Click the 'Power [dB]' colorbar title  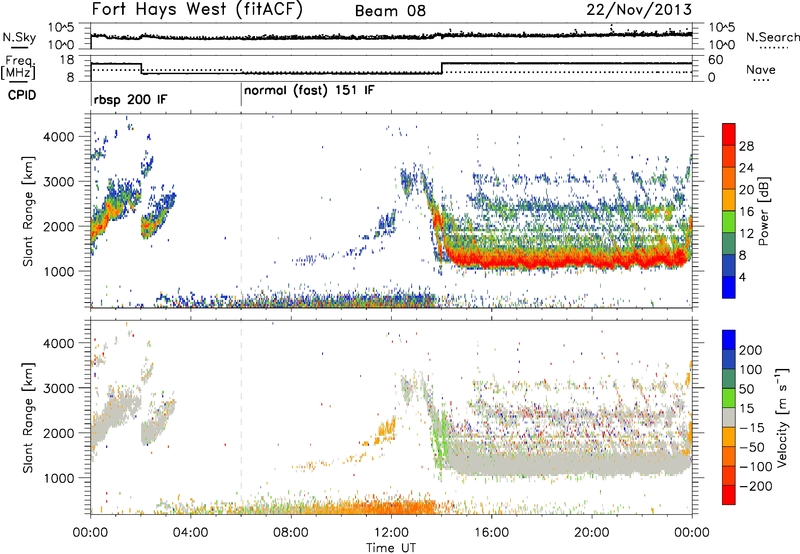[x=764, y=212]
